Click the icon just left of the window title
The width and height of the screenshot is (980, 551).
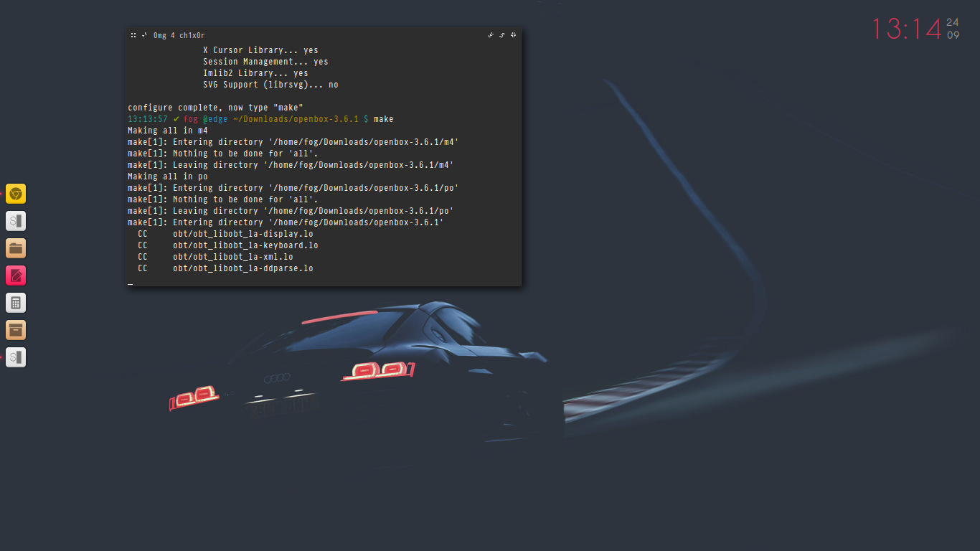(x=144, y=35)
